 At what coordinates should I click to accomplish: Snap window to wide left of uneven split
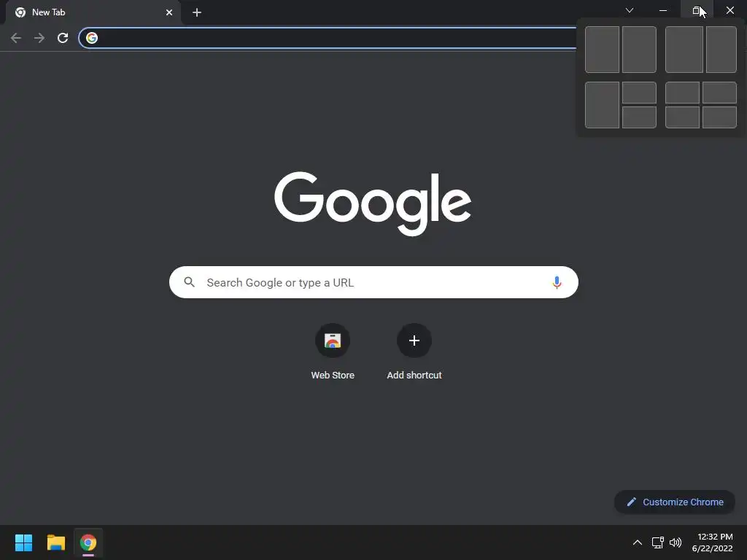tap(684, 50)
